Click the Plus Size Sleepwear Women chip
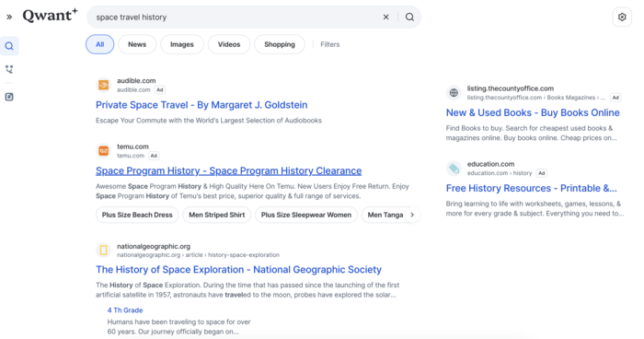 306,215
